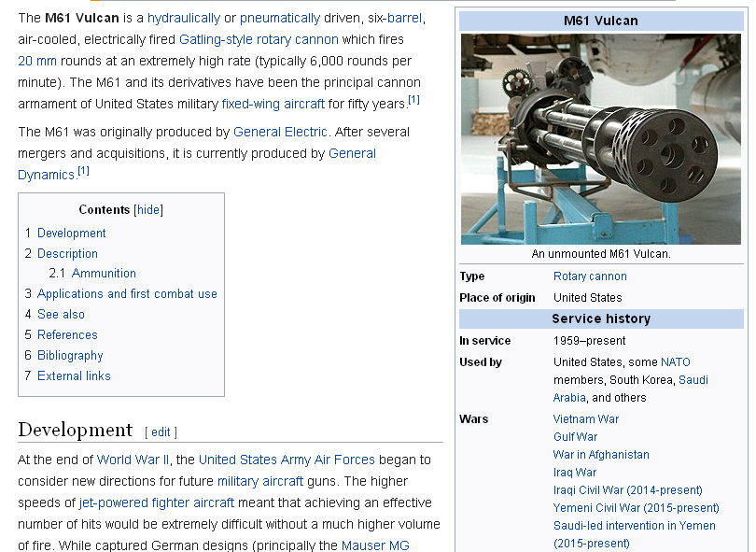
Task: Open World War II link
Action: click(133, 460)
